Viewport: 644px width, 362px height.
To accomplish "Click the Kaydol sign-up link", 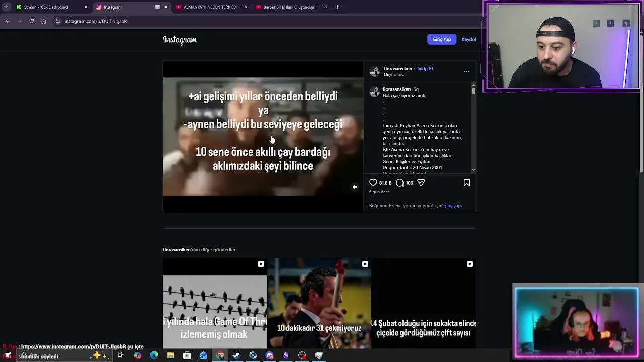I will (469, 39).
